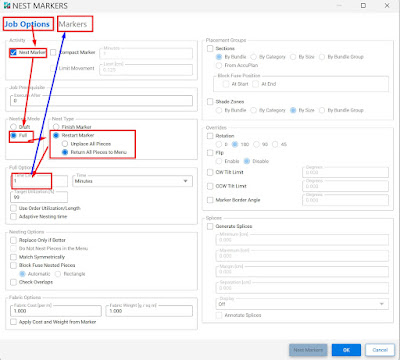The height and width of the screenshot is (360, 400).
Task: Select Sections By Bundle radio
Action: [219, 57]
